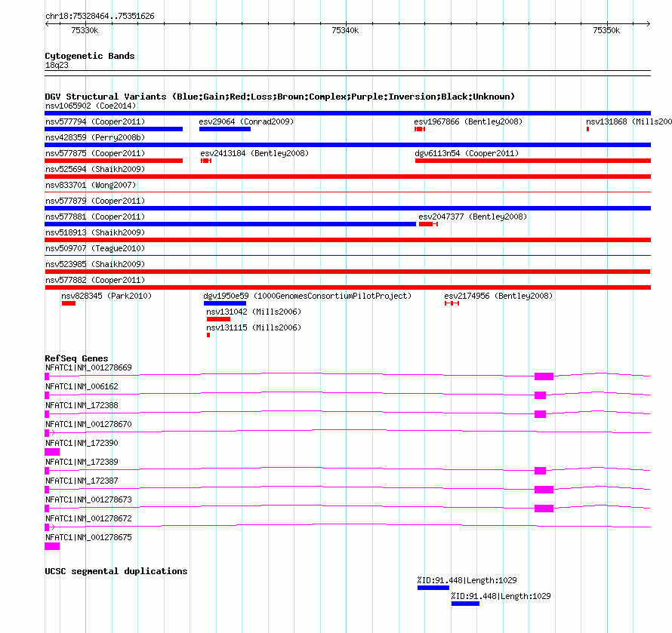Screen dimensions: 672x633
Task: Click the DGV Structural Variants track title
Action: (280, 97)
